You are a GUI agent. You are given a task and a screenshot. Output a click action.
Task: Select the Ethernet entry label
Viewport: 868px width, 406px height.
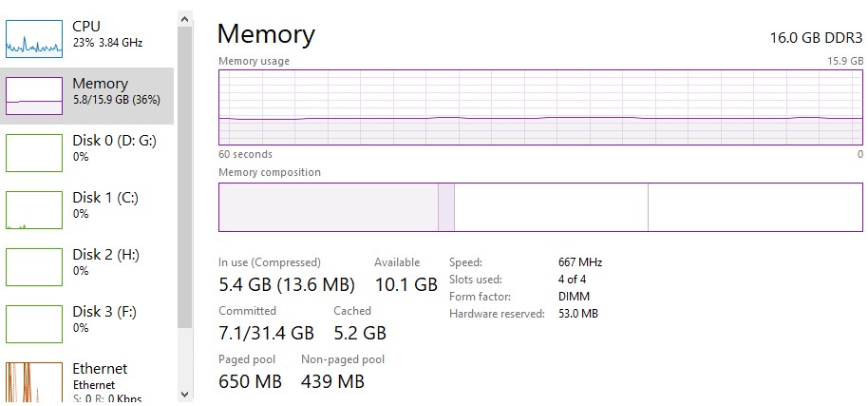pos(100,369)
